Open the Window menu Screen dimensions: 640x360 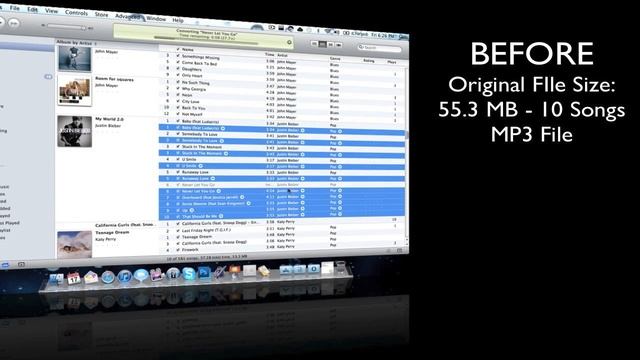click(x=156, y=18)
